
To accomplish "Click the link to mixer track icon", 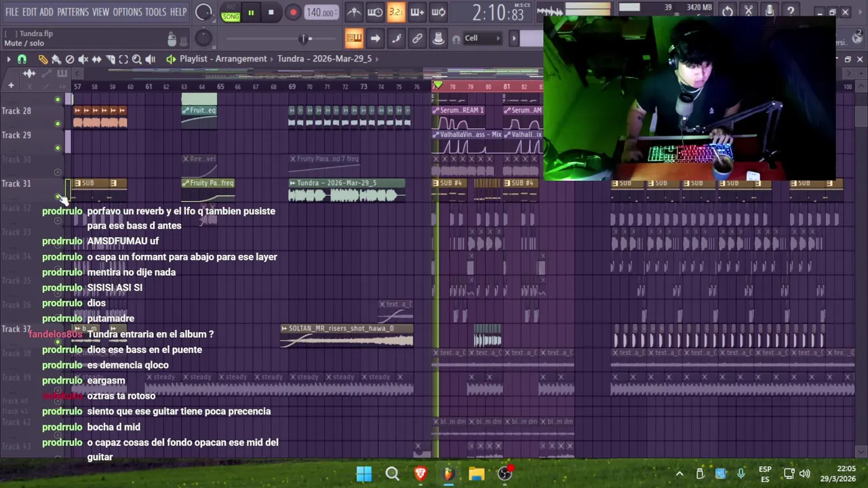I will (417, 38).
